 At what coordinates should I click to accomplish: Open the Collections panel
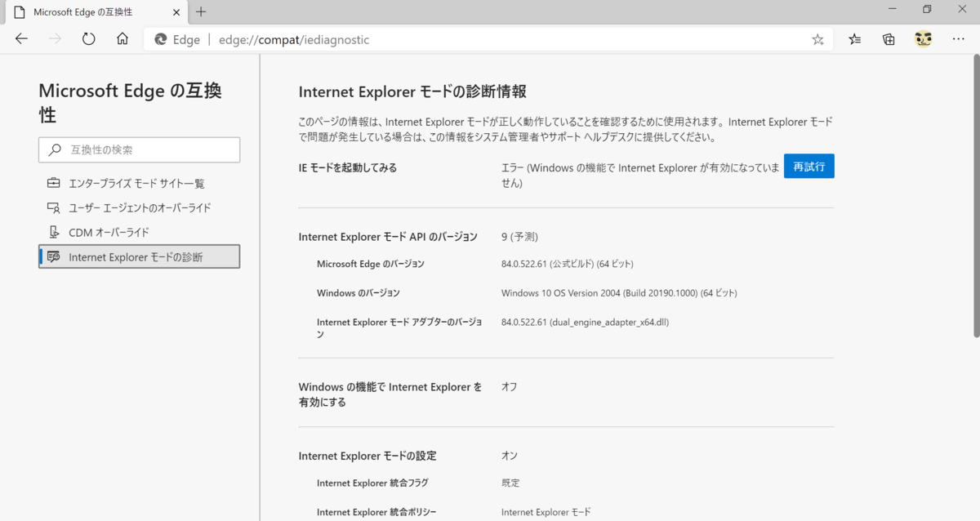[x=889, y=39]
